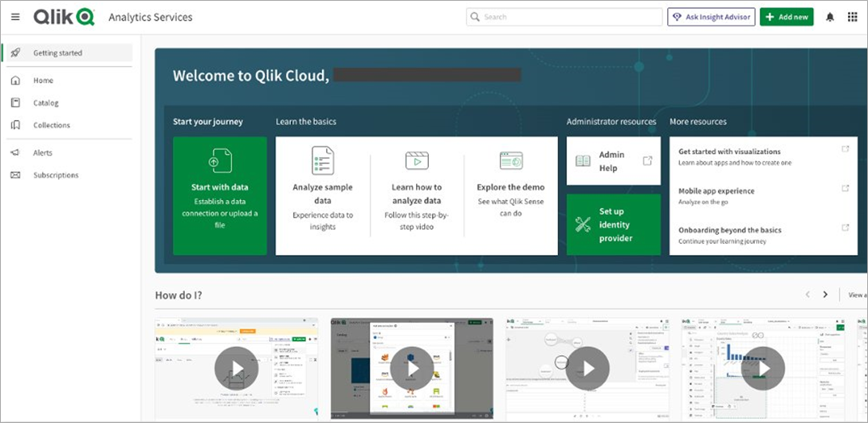
Task: Click in the Search field
Action: tap(564, 18)
